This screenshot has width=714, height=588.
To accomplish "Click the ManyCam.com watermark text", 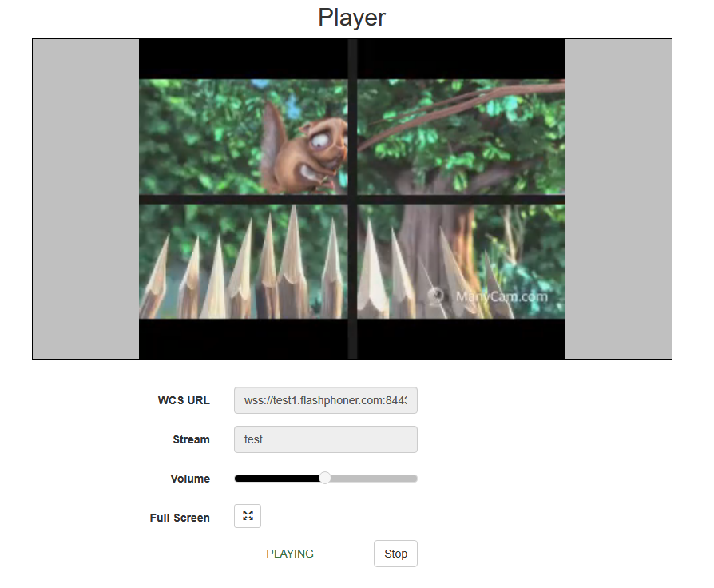I will [502, 297].
